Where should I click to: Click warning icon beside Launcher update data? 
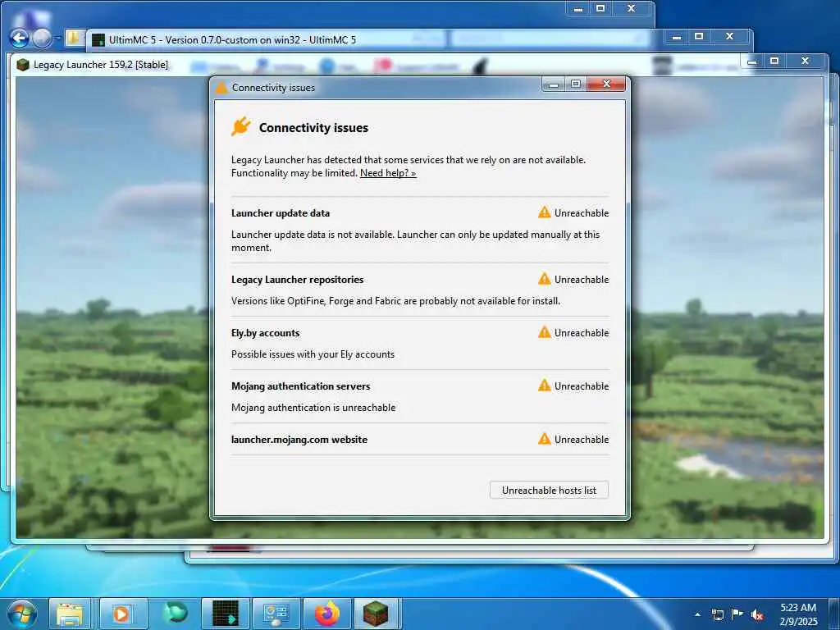tap(545, 212)
